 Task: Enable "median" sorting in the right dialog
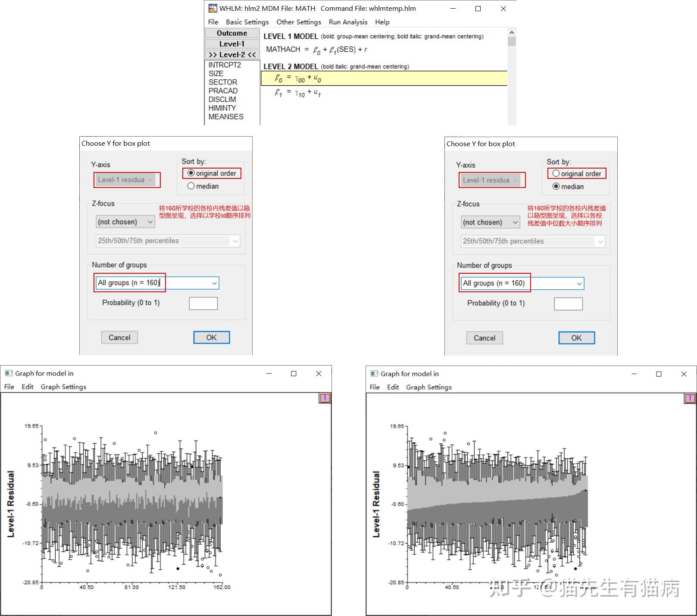[556, 187]
